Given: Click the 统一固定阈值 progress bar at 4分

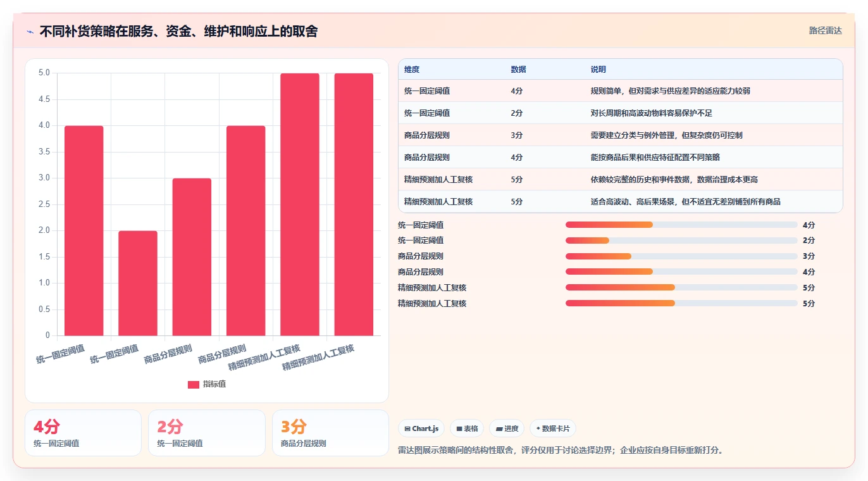Looking at the screenshot, I should coord(681,225).
